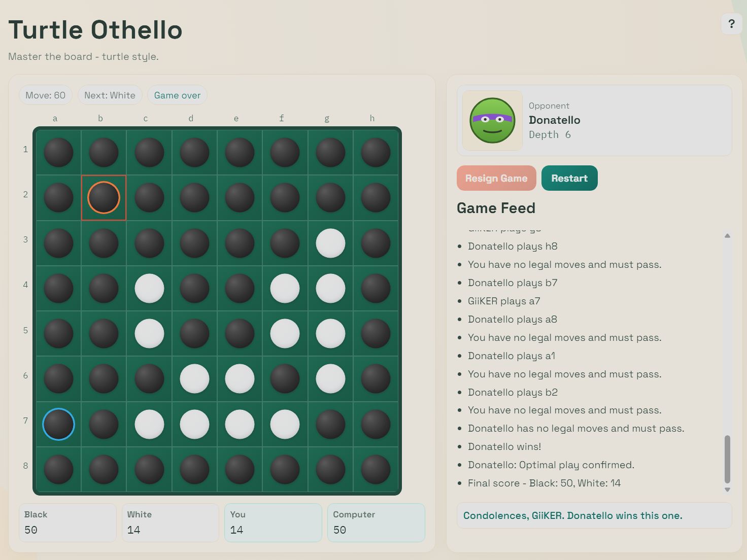Click the white disc at g3
Viewport: 747px width, 560px height.
point(330,243)
